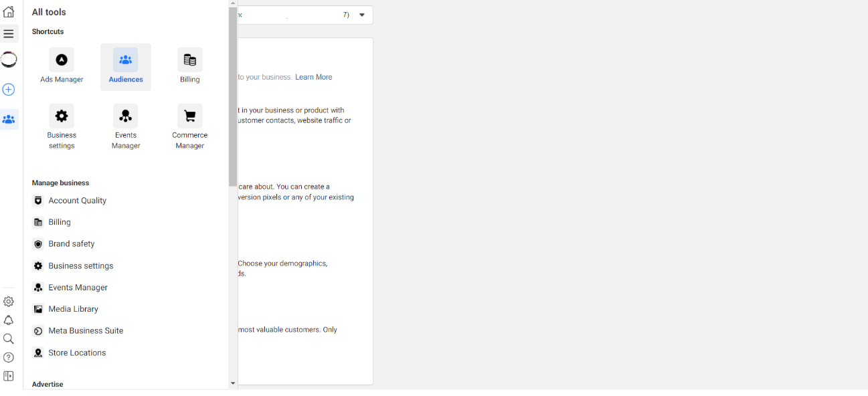Click the bottom panel toggle icon in left rail
Image resolution: width=868 pixels, height=396 pixels.
(9, 377)
